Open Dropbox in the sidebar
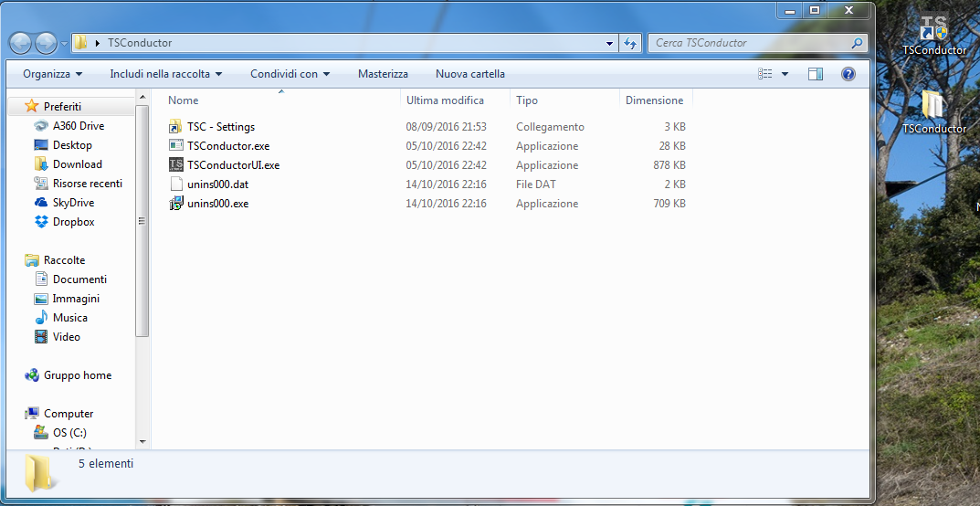980x506 pixels. (x=74, y=222)
